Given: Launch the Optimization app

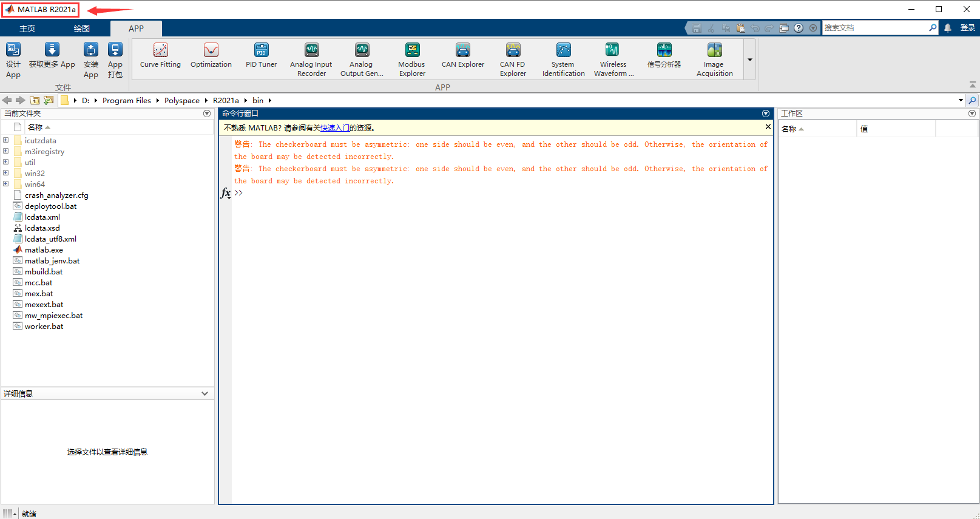Looking at the screenshot, I should coord(211,55).
